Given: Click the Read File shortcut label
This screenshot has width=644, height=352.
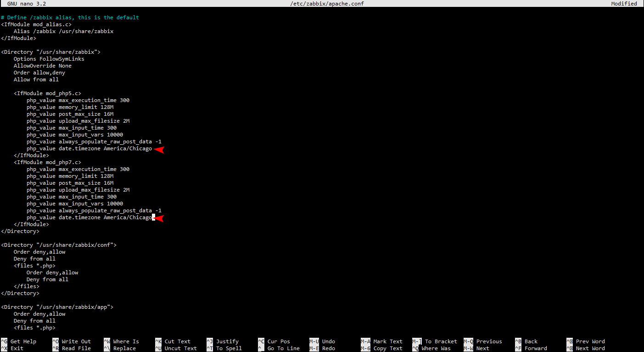Looking at the screenshot, I should click(76, 348).
